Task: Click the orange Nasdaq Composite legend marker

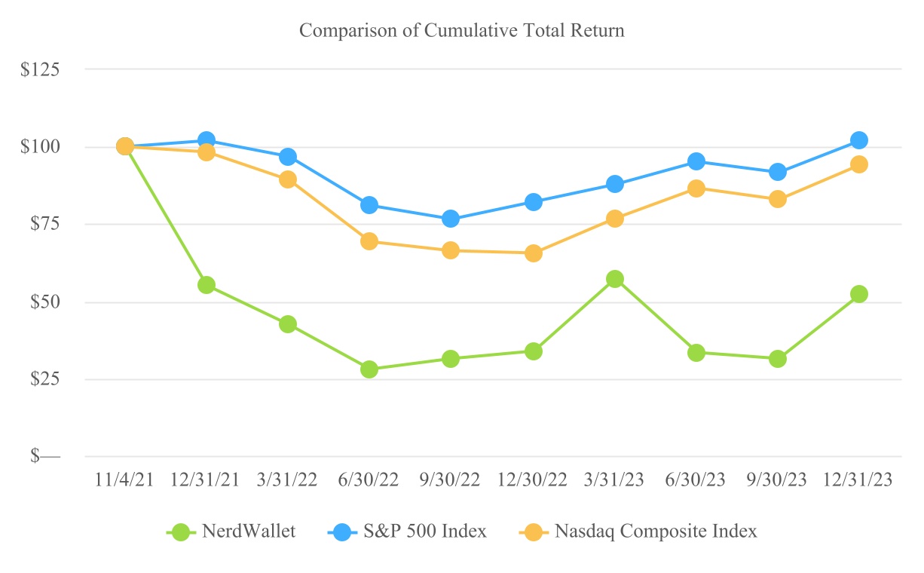Action: (533, 532)
